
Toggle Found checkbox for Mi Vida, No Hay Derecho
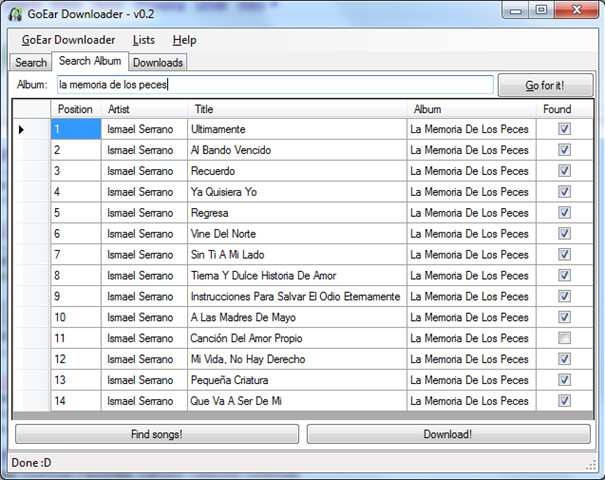tap(564, 359)
